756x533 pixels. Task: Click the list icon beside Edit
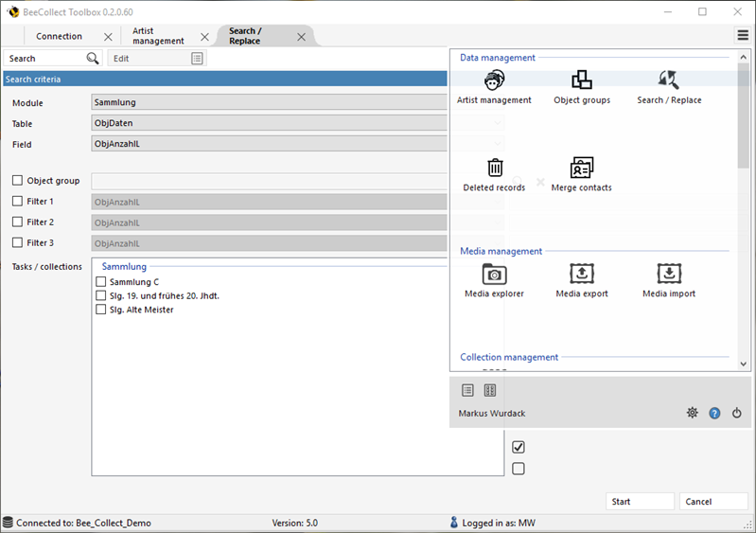(x=197, y=59)
